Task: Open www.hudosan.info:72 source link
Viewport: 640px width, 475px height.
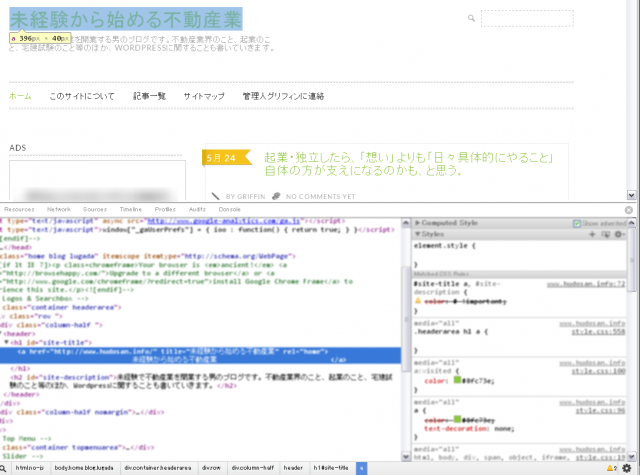Action: [586, 284]
